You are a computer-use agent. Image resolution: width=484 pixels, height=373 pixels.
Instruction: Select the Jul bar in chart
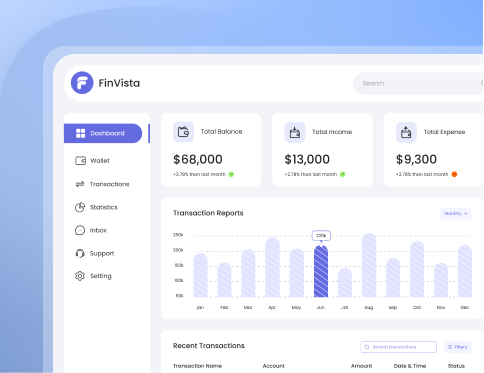coord(345,283)
